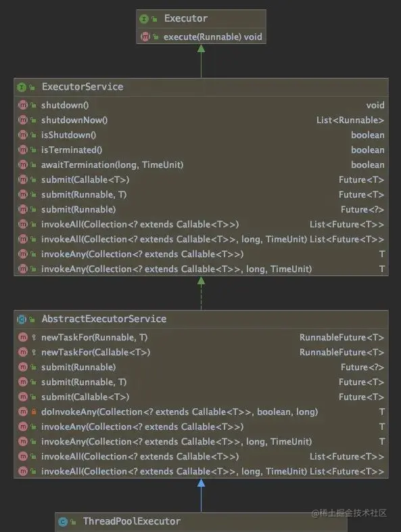Click the public visibility icon beside isShutdown()
Image resolution: width=401 pixels, height=532 pixels.
pyautogui.click(x=33, y=135)
